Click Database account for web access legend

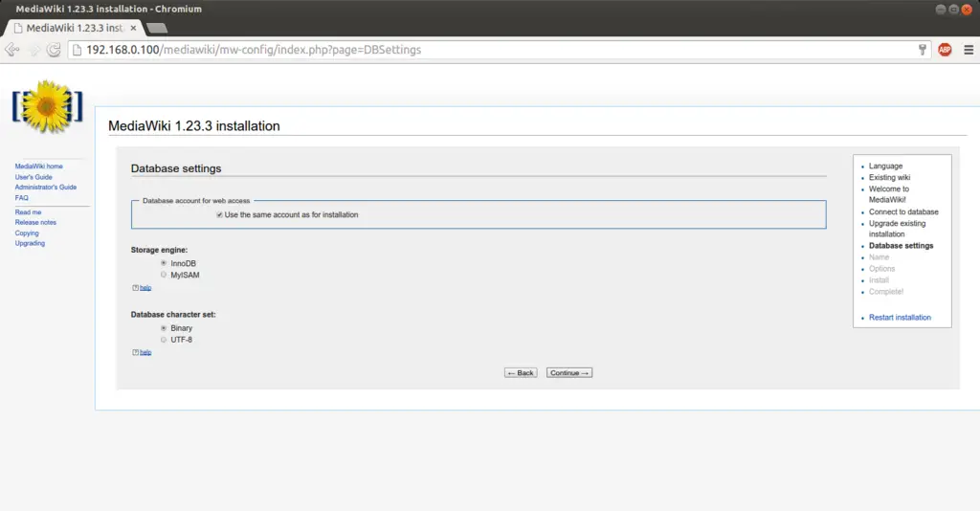pos(196,201)
